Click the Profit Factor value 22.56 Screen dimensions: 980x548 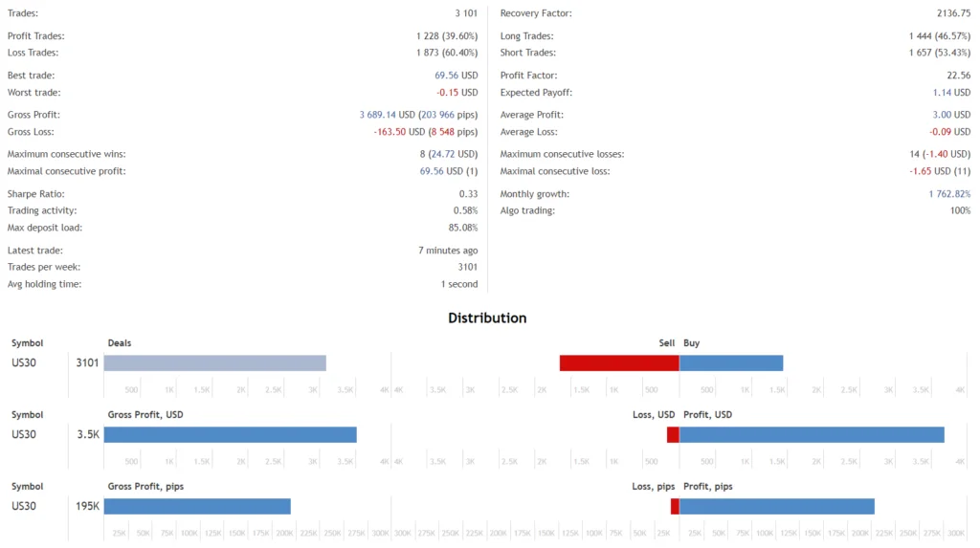coord(959,76)
